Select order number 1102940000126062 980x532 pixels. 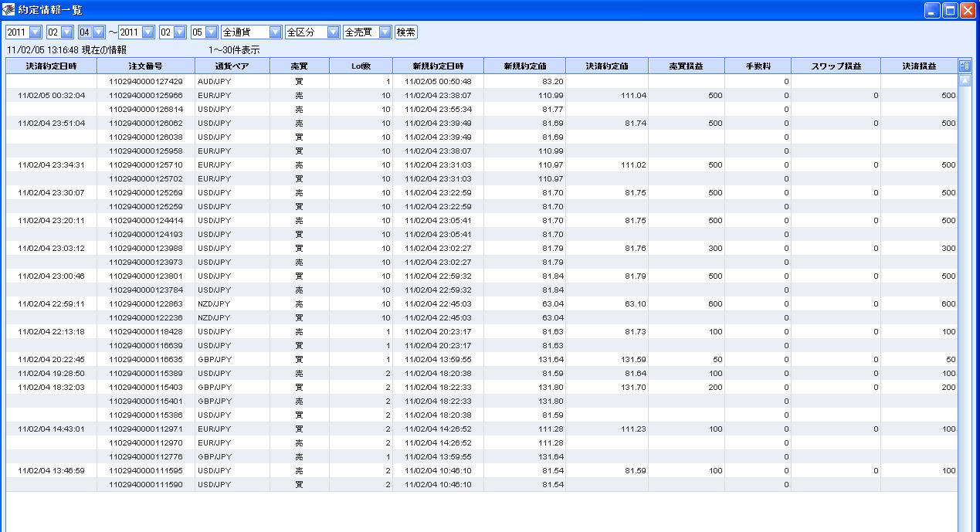pyautogui.click(x=146, y=123)
